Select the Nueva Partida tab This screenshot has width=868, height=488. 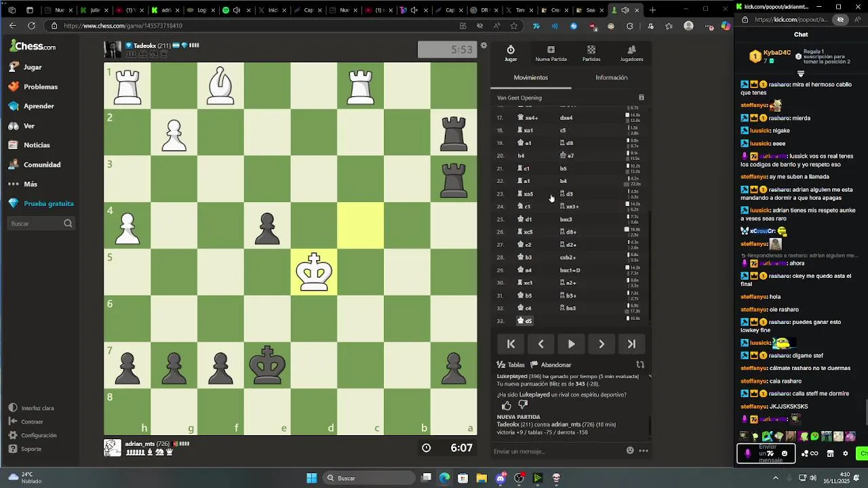click(x=551, y=54)
